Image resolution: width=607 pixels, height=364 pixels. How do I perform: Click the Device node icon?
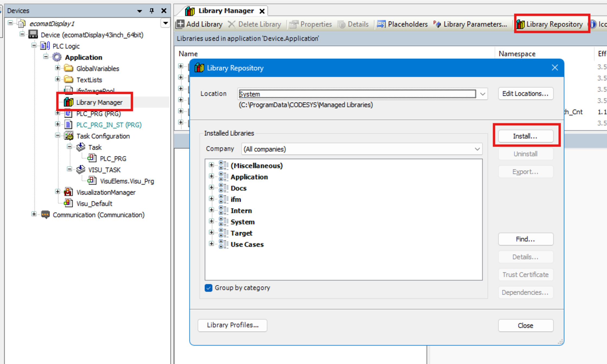(33, 35)
